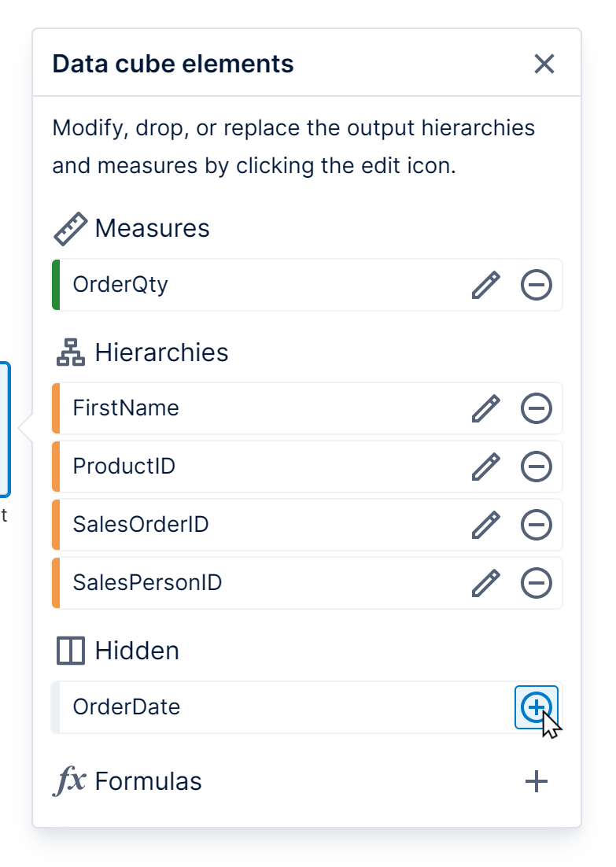The width and height of the screenshot is (616, 867).
Task: Remove OrderQty using the minus icon
Action: click(536, 285)
